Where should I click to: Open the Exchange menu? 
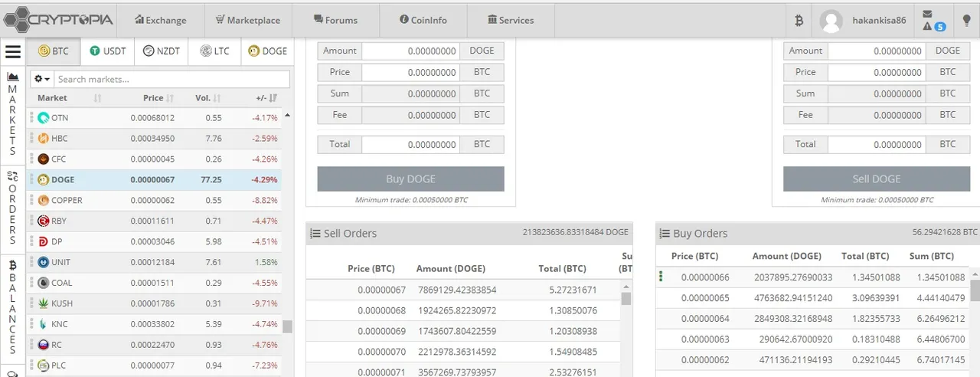(x=161, y=20)
